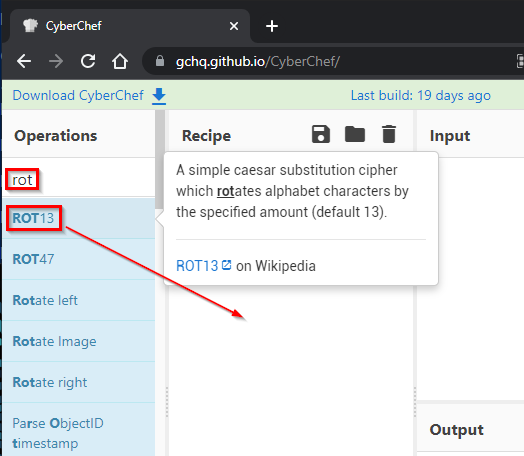
Task: Select the Rotate Image operation
Action: pyautogui.click(x=79, y=341)
